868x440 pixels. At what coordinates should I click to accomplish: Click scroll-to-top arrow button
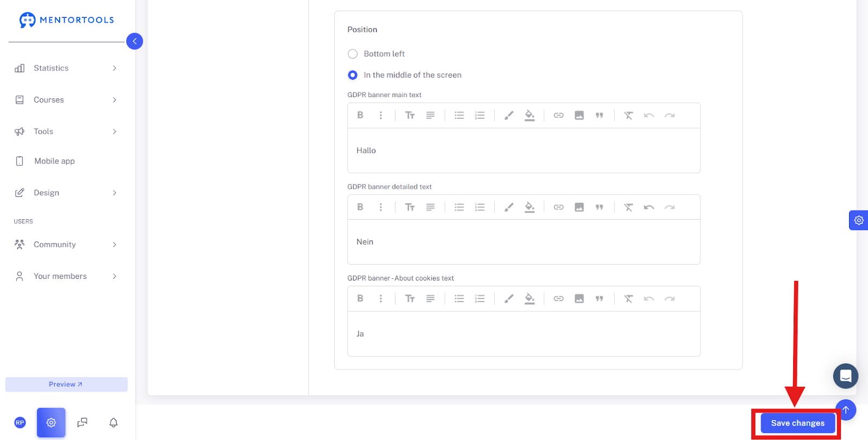(846, 410)
